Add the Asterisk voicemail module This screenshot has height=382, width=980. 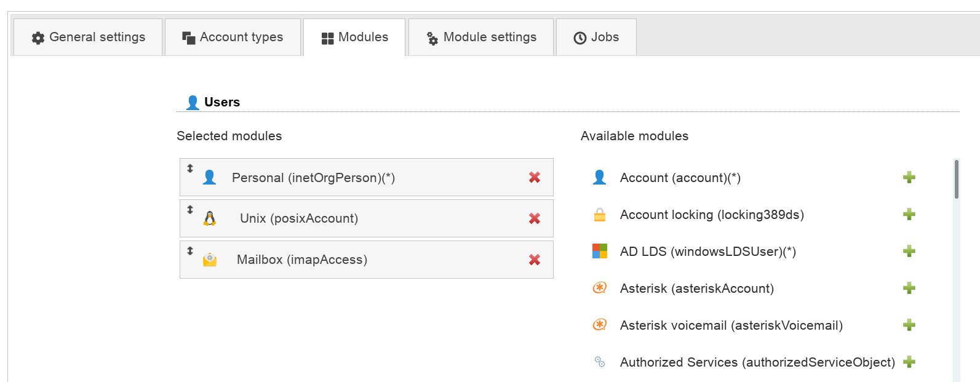point(909,325)
